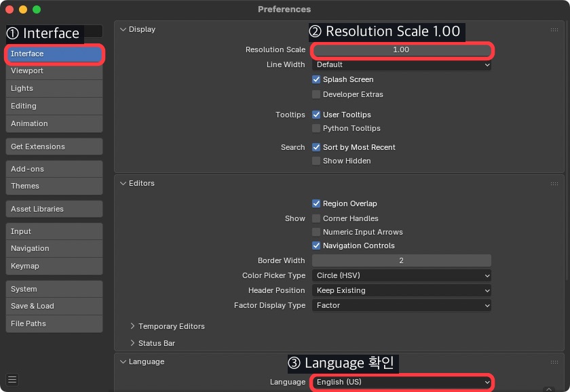Open the hamburger preferences menu icon
Viewport: 570px width, 392px height.
coord(12,380)
